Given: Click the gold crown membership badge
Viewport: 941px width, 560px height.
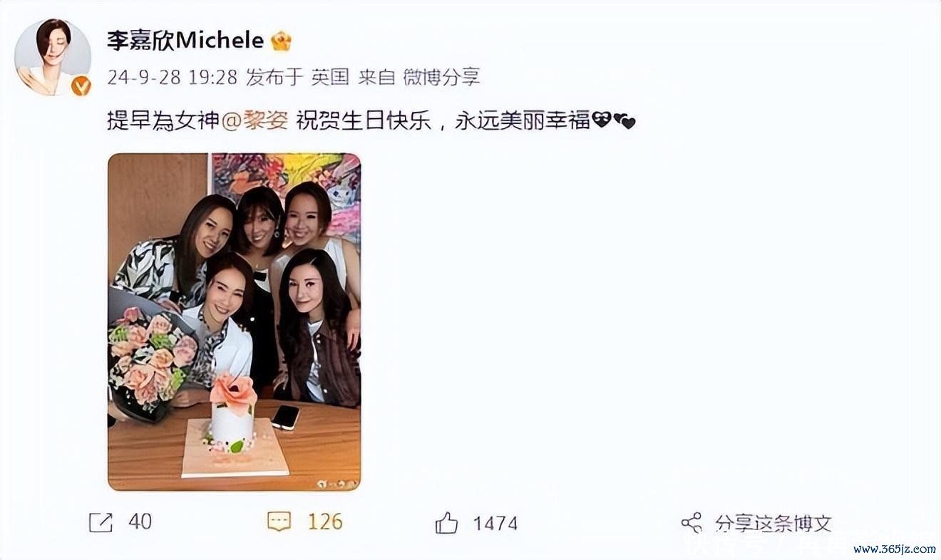Looking at the screenshot, I should [281, 41].
